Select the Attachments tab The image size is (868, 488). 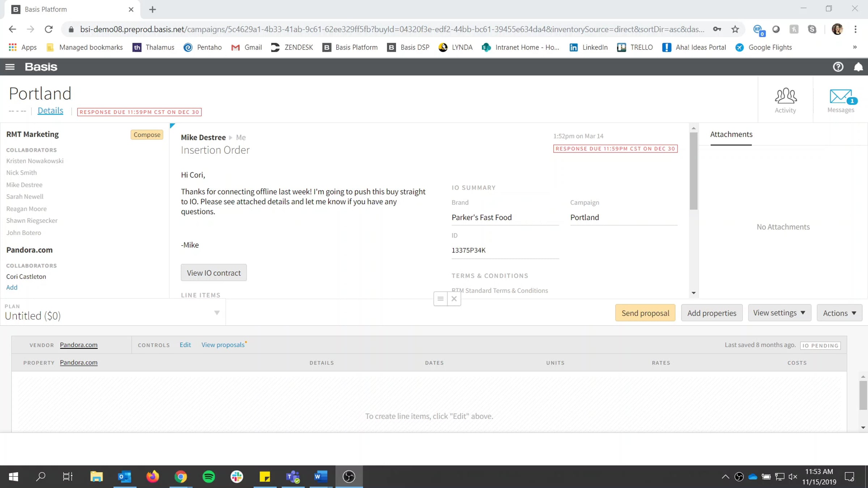(x=731, y=134)
